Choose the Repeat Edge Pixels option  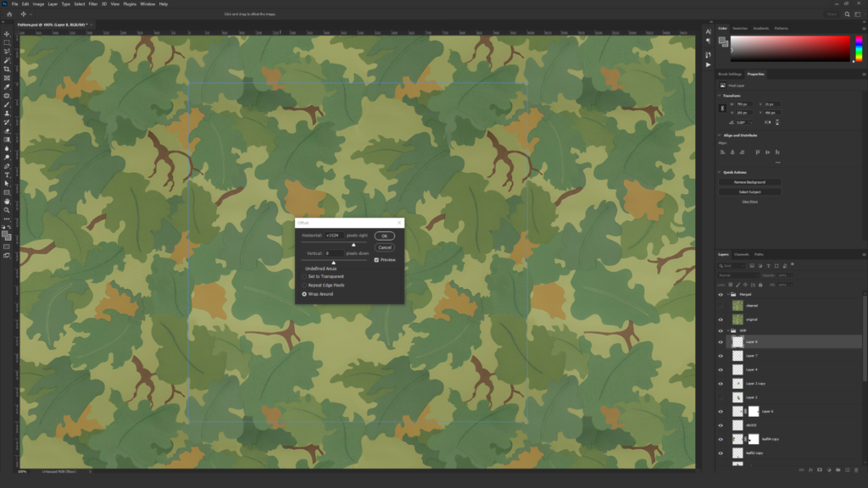pos(305,286)
